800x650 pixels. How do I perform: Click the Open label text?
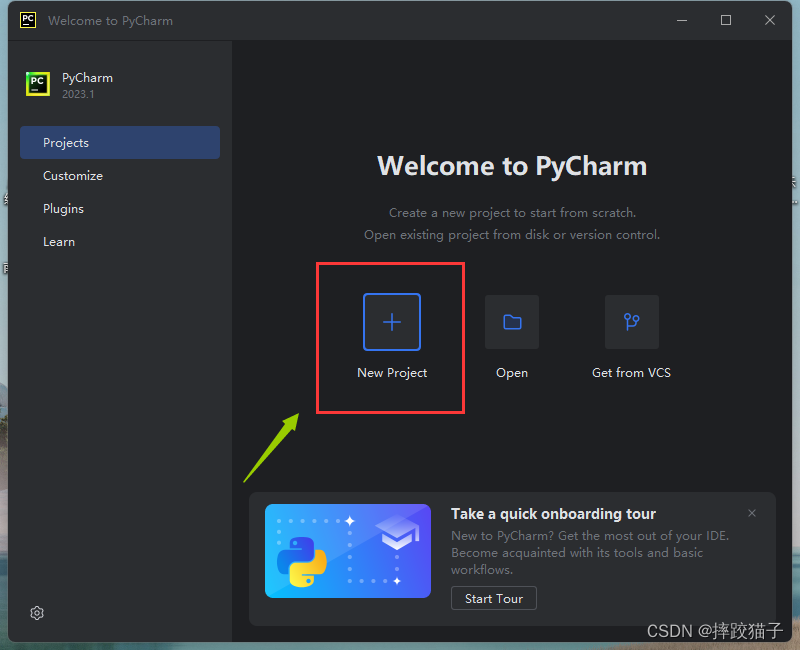512,373
